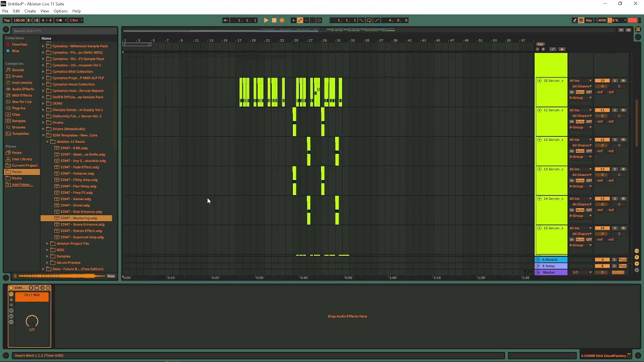Click the browser search field

[64, 31]
